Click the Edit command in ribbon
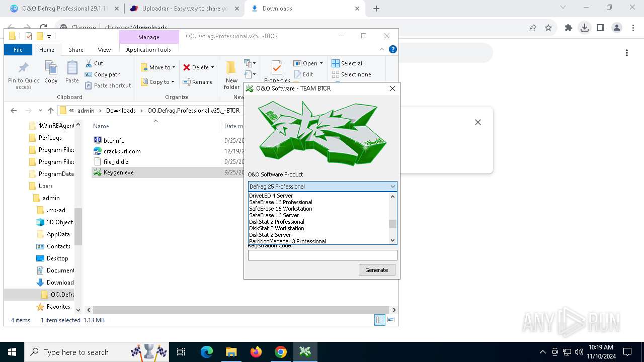Screen dimensions: 644x362 (x=303, y=74)
